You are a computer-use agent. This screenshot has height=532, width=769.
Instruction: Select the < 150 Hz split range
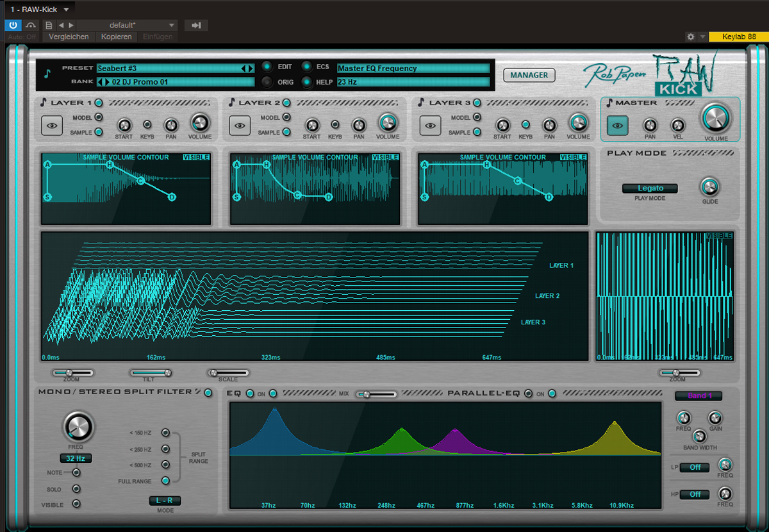pos(165,433)
